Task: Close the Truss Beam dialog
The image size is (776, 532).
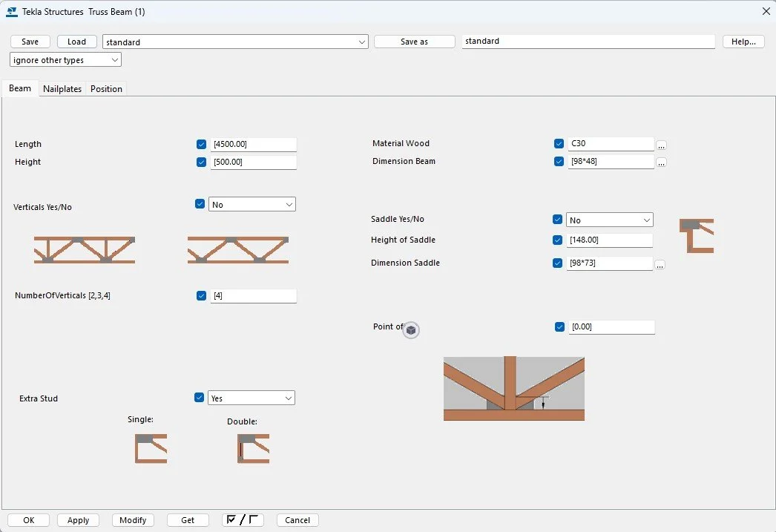Action: [766, 11]
